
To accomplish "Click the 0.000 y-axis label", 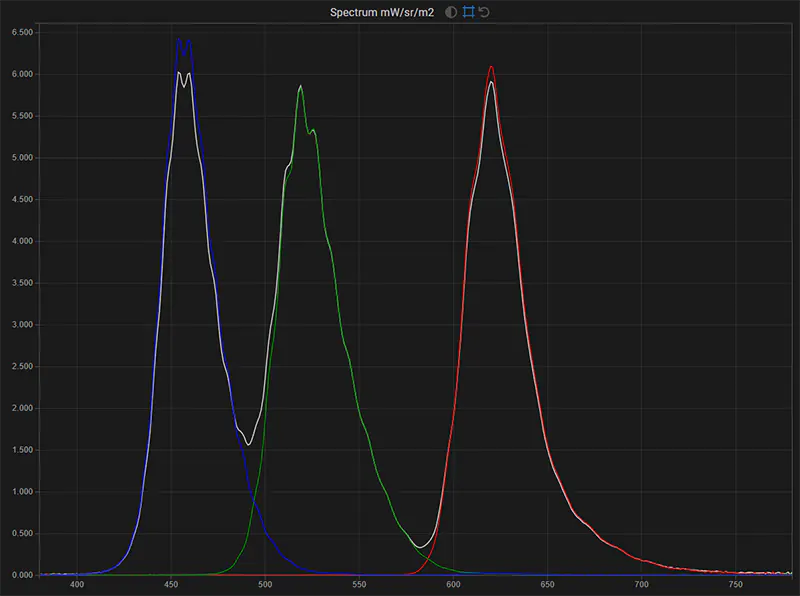I will tap(21, 576).
